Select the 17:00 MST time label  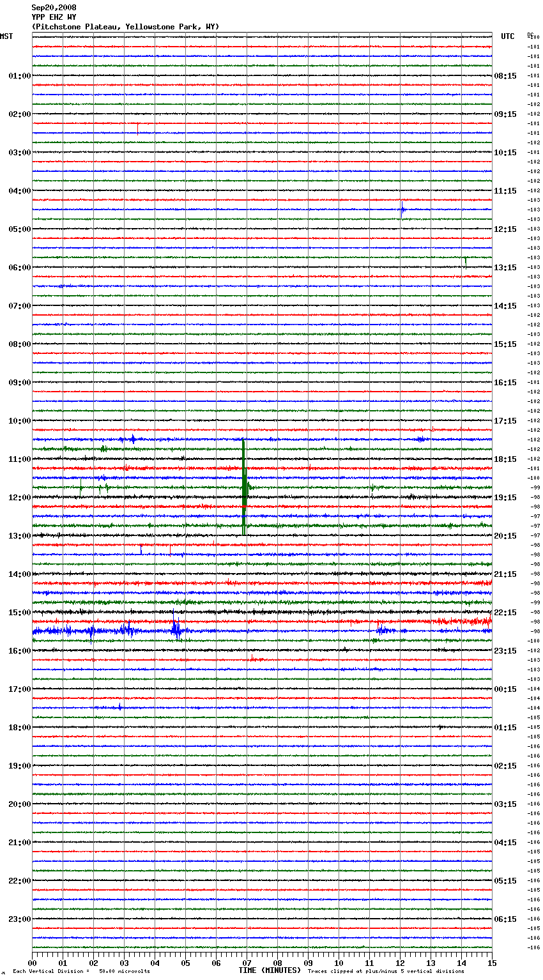click(20, 689)
